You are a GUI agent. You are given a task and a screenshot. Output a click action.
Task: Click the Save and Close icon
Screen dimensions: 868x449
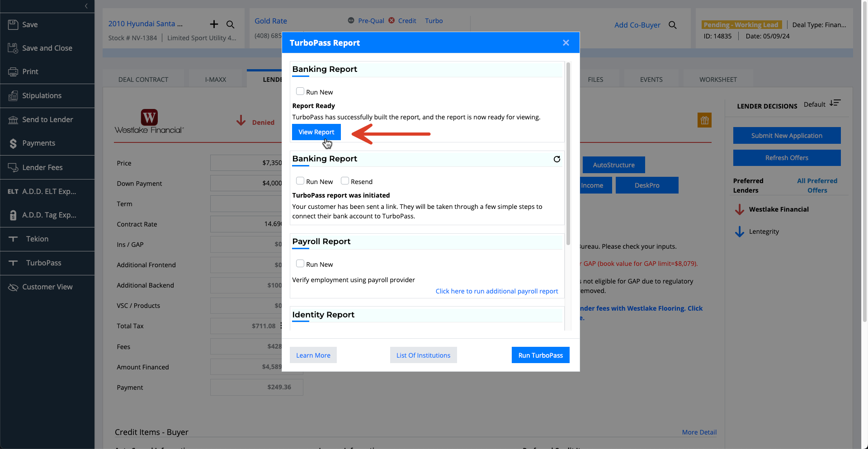13,48
